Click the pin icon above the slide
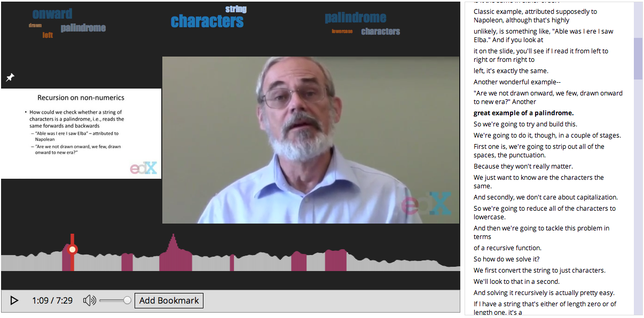Image resolution: width=644 pixels, height=318 pixels. [10, 77]
